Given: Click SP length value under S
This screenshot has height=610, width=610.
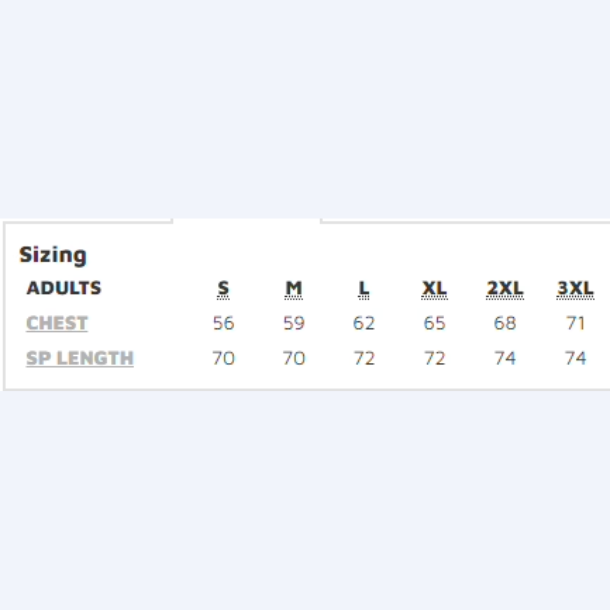Looking at the screenshot, I should (x=223, y=358).
